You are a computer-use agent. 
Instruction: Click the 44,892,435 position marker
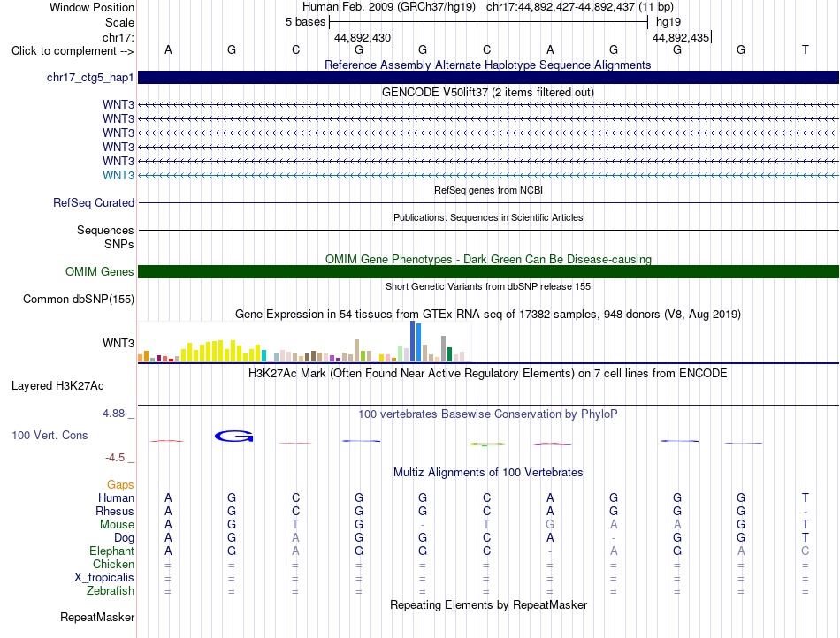point(682,37)
